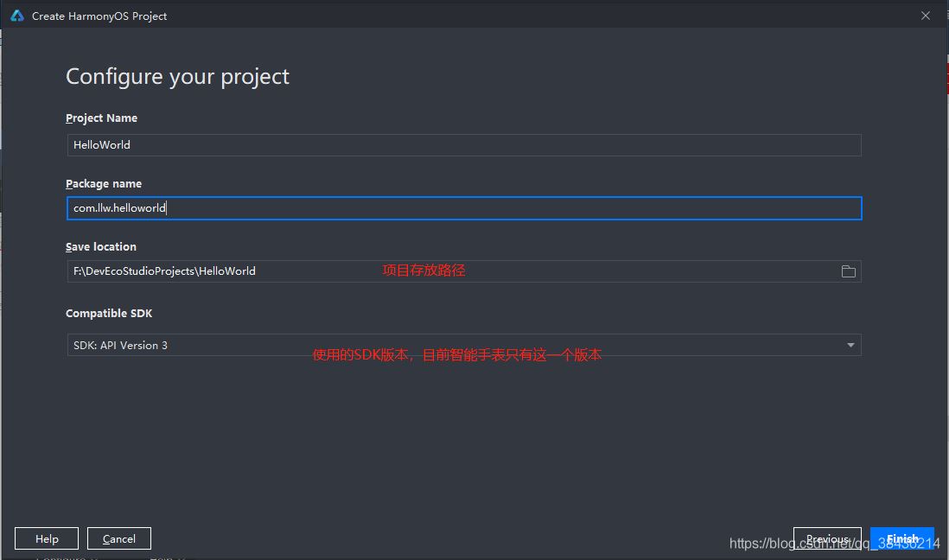The width and height of the screenshot is (949, 560).
Task: Click the Project Name input field
Action: point(463,145)
